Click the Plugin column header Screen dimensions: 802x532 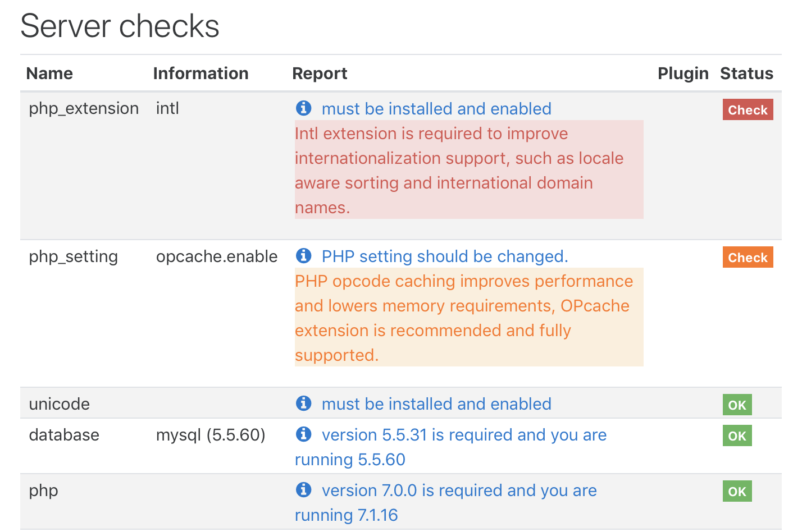[x=683, y=73]
